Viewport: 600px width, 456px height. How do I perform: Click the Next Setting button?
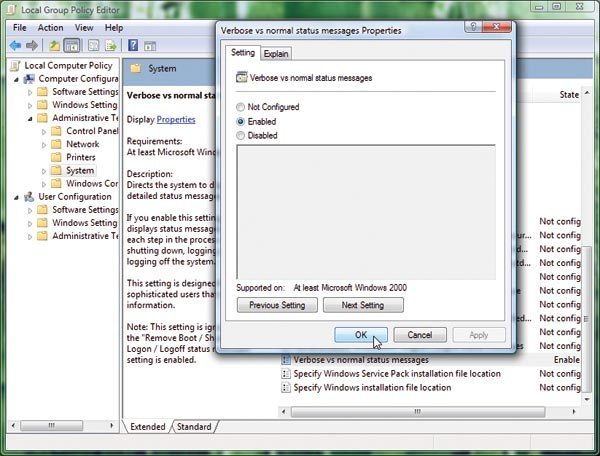[x=363, y=305]
